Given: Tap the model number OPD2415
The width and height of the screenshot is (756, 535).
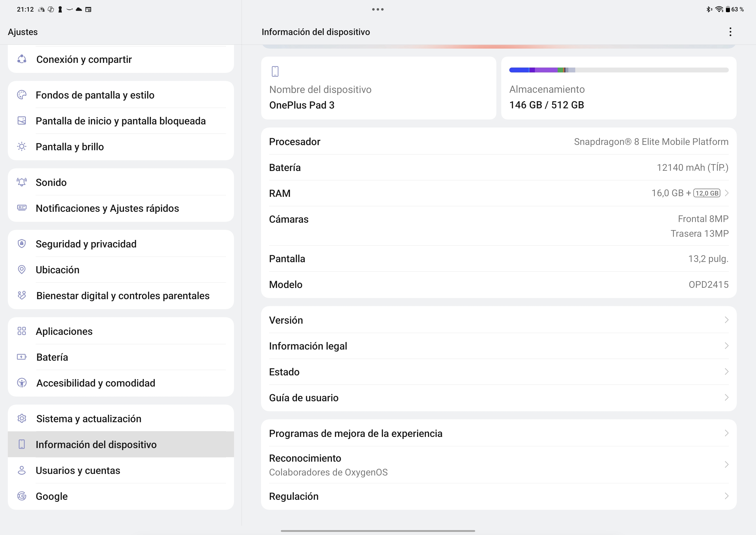Looking at the screenshot, I should (x=709, y=284).
